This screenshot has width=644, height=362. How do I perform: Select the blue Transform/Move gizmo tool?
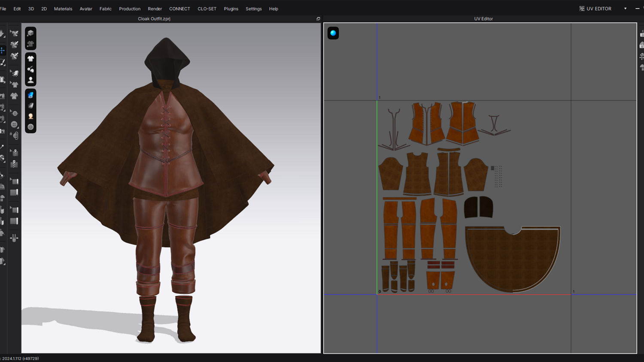(3, 51)
